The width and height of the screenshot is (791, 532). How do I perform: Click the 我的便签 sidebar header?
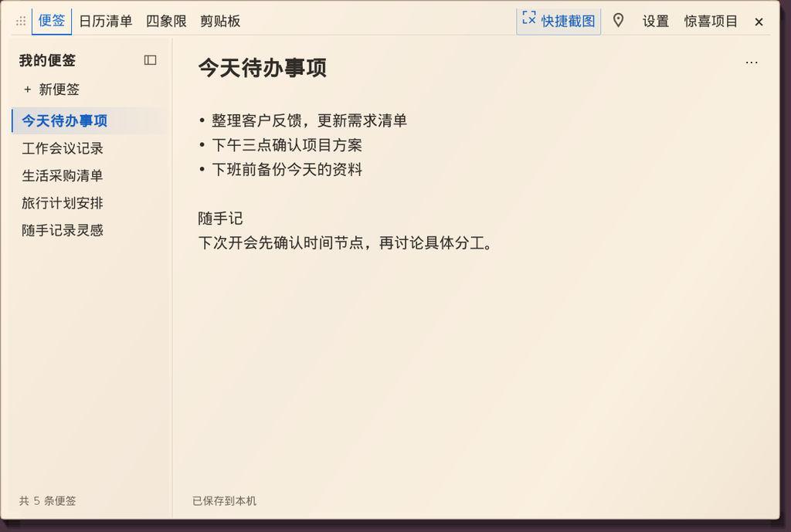47,60
